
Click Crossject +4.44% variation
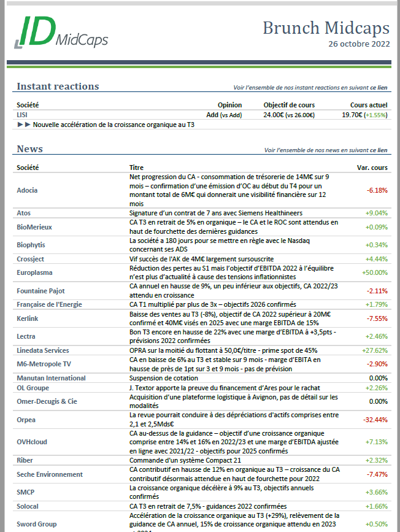(x=376, y=259)
